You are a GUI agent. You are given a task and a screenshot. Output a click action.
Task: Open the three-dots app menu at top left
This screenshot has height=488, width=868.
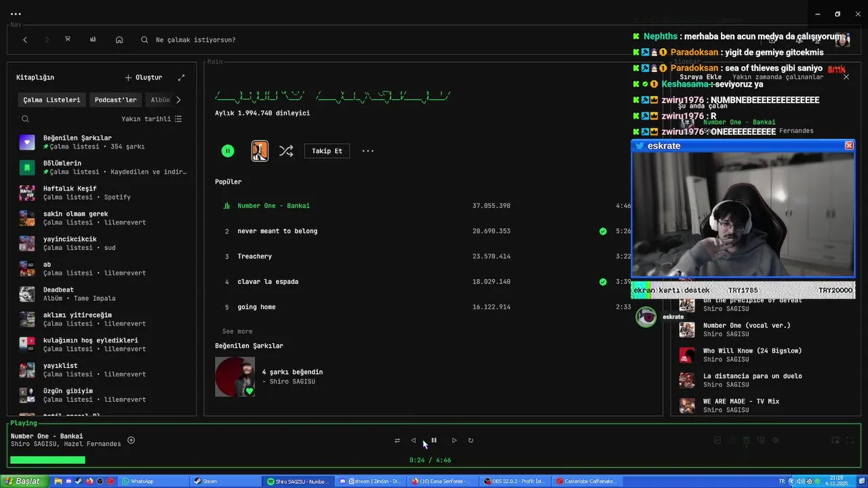[x=16, y=14]
